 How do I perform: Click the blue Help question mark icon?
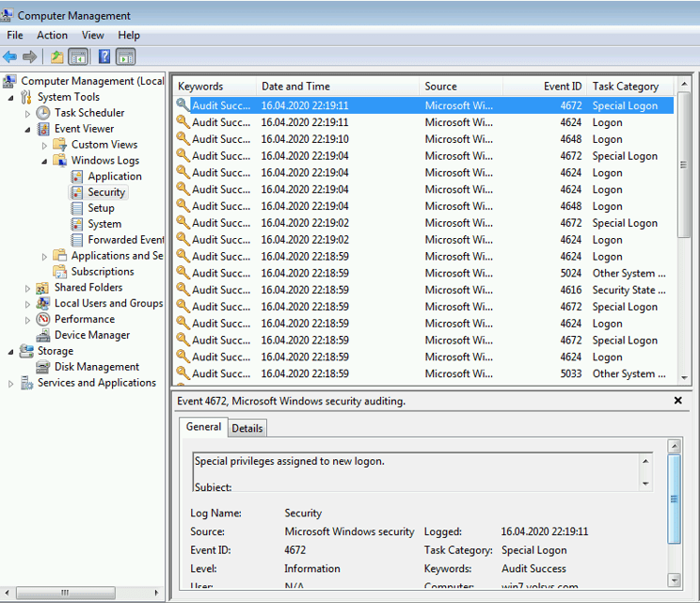pyautogui.click(x=104, y=56)
